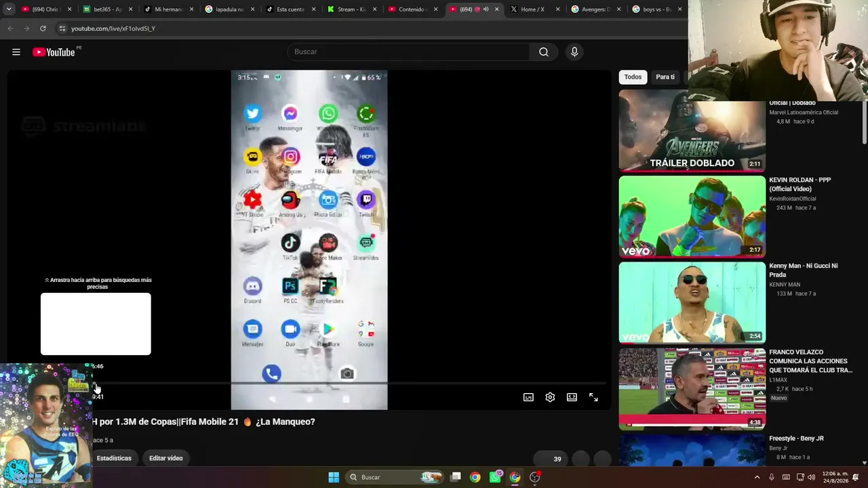
Task: Visit the L1MAX channel link
Action: [778, 380]
